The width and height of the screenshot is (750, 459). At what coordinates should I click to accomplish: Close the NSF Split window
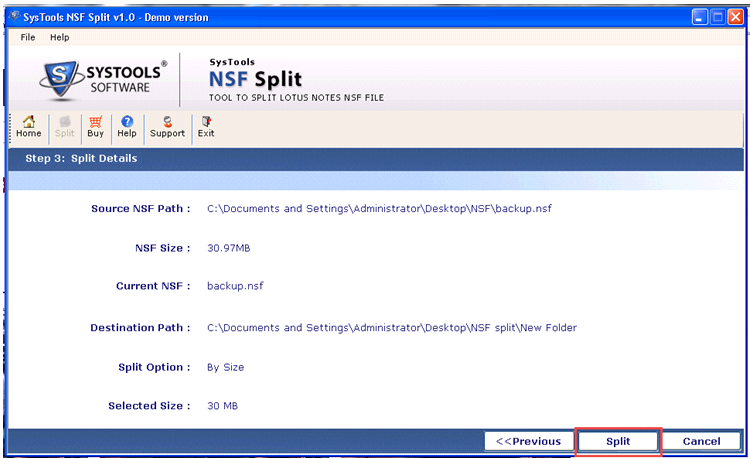[736, 18]
